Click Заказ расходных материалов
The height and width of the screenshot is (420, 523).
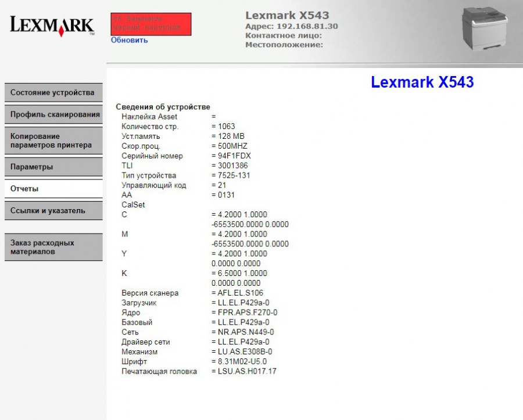point(53,247)
